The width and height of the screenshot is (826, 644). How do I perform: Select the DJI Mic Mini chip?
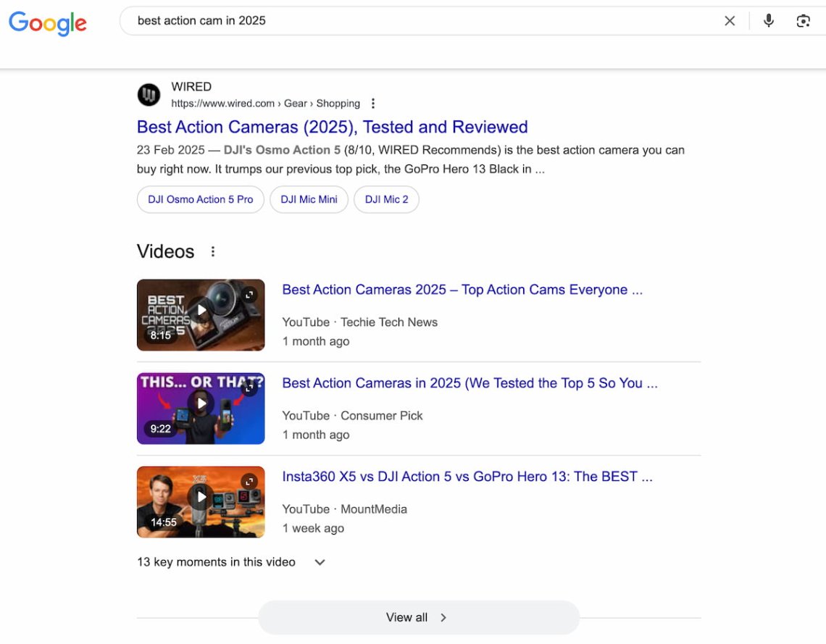[309, 199]
